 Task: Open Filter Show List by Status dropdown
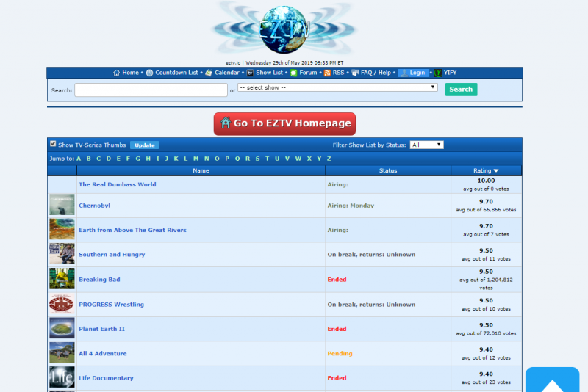click(427, 145)
